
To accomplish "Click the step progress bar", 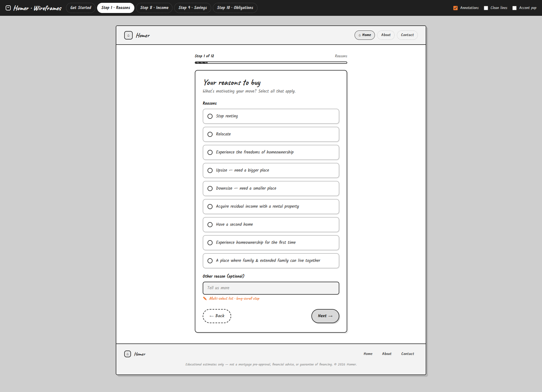I will pyautogui.click(x=271, y=63).
